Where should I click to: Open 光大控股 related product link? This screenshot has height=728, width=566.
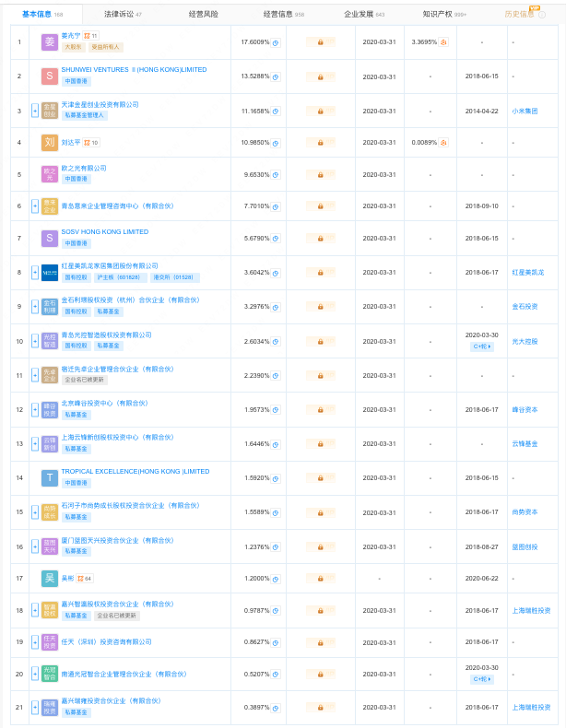[525, 341]
